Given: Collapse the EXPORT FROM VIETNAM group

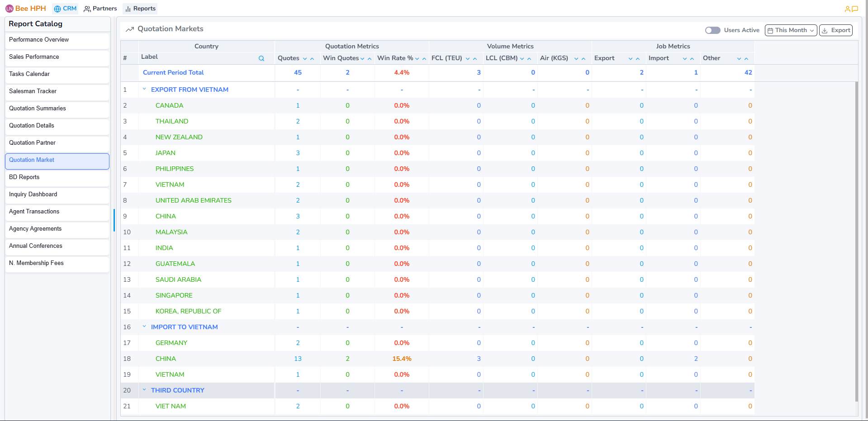Looking at the screenshot, I should click(144, 89).
